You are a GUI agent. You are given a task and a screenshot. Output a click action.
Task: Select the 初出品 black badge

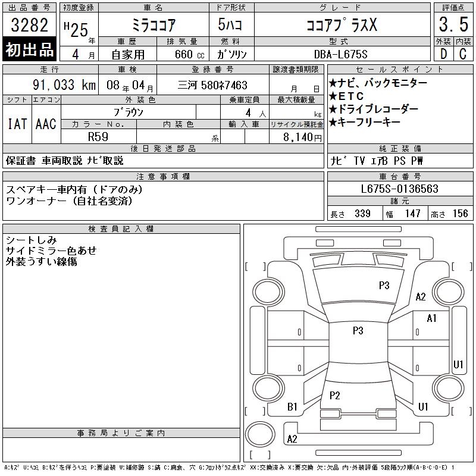pos(29,49)
